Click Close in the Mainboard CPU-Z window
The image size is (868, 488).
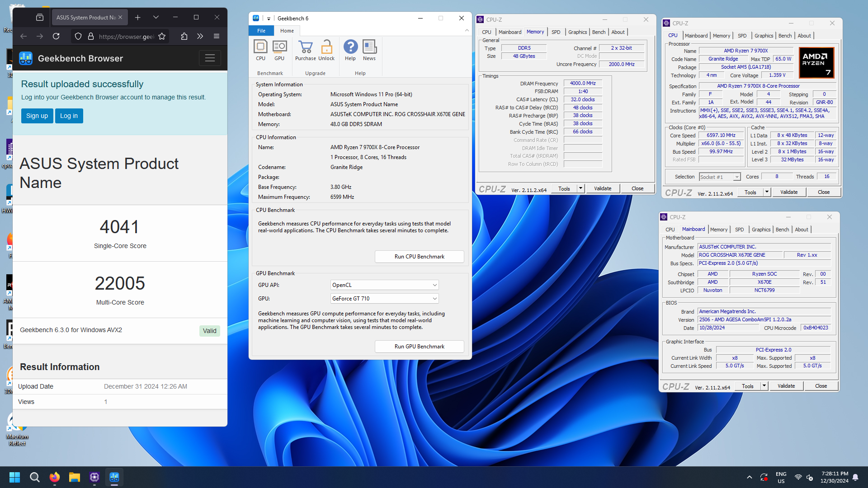pos(821,386)
